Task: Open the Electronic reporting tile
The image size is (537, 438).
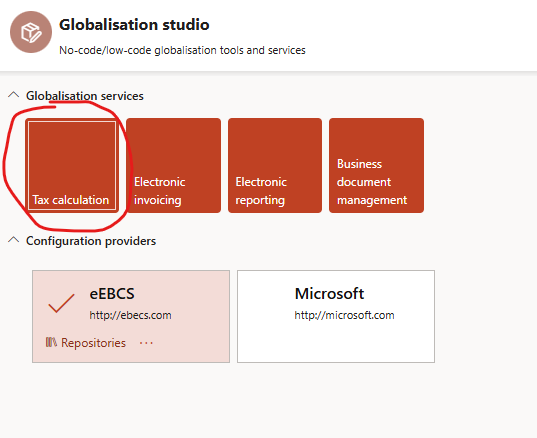Action: (x=275, y=165)
